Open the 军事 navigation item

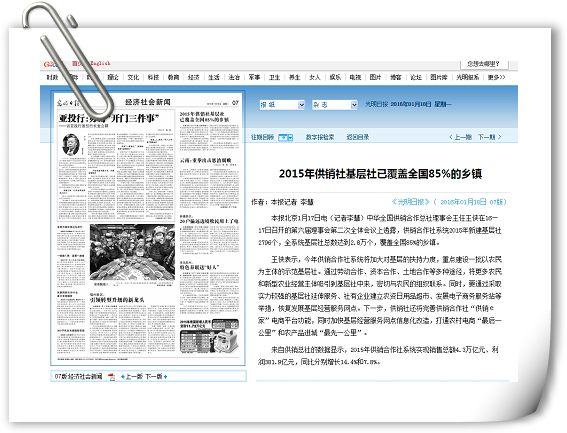click(254, 77)
